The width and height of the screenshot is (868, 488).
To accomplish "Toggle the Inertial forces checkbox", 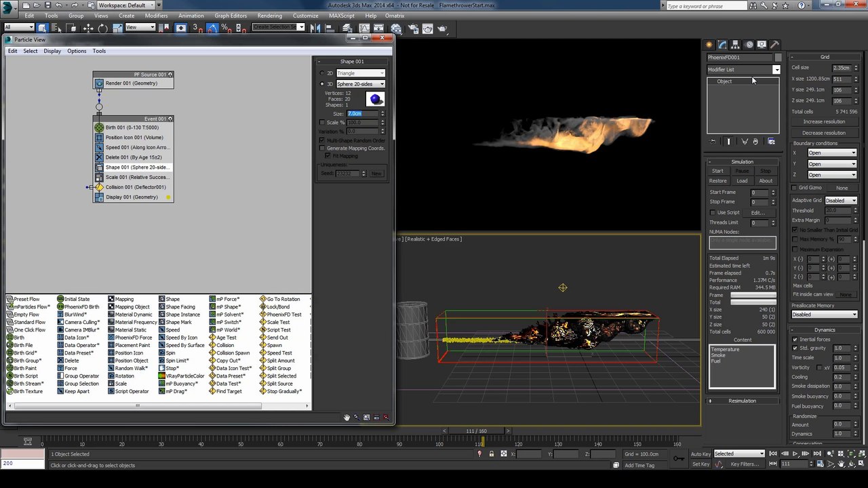I will tap(795, 340).
